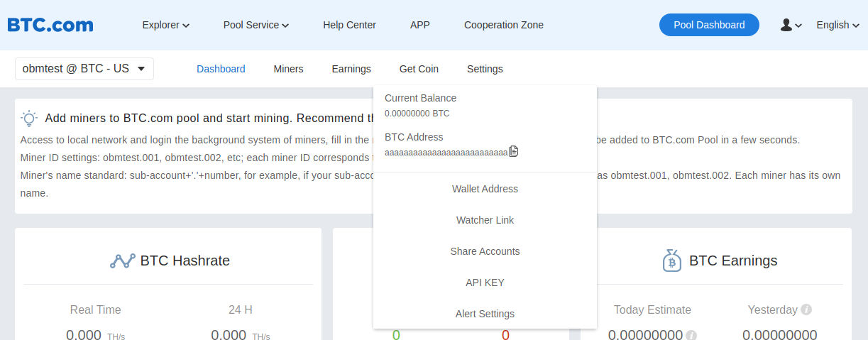The height and width of the screenshot is (340, 868).
Task: Select API KEY in settings menu
Action: coord(485,283)
